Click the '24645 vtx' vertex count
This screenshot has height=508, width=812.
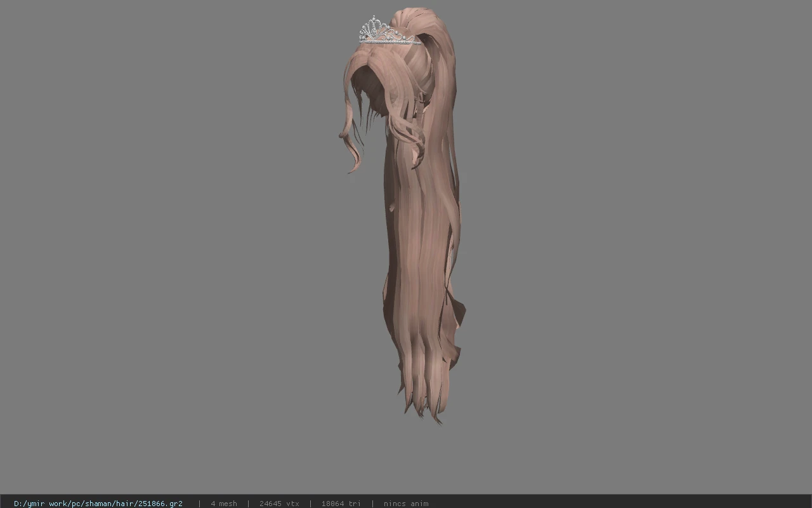point(279,504)
